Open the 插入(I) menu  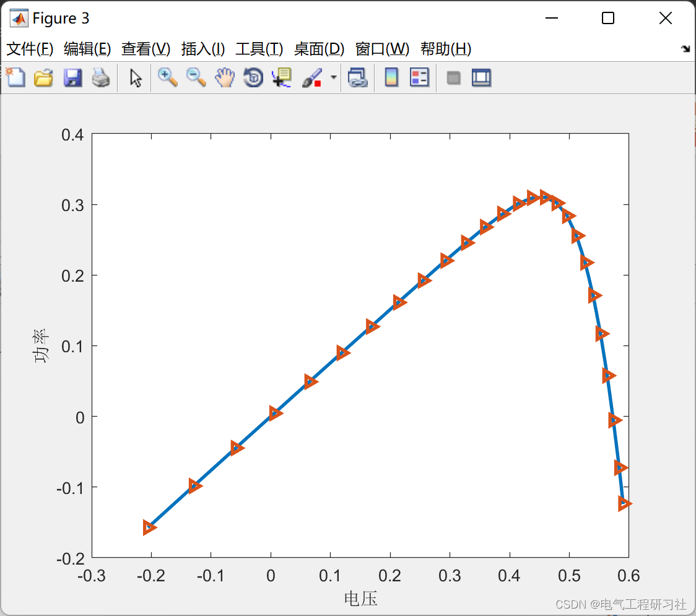tap(202, 49)
